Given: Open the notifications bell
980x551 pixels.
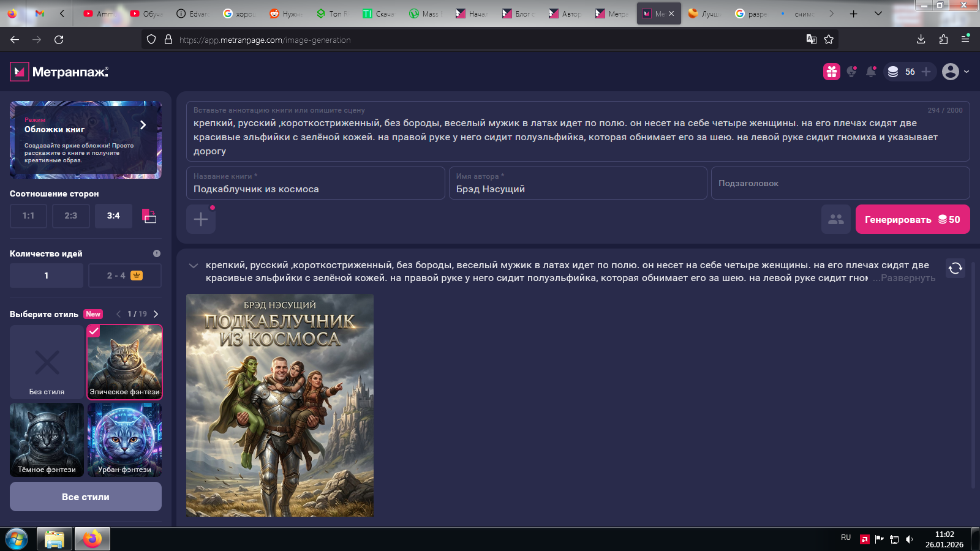Looking at the screenshot, I should click(870, 72).
